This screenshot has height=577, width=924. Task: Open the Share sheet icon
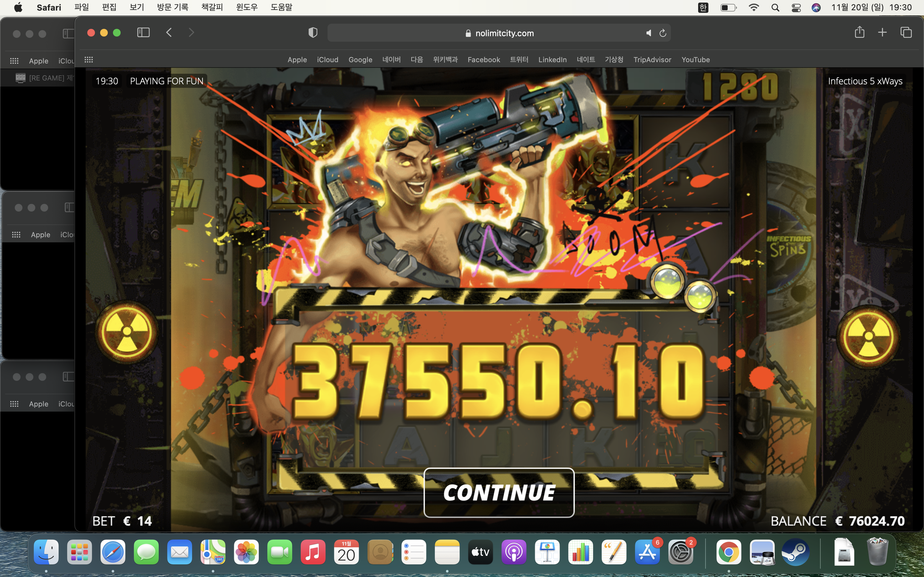click(860, 32)
